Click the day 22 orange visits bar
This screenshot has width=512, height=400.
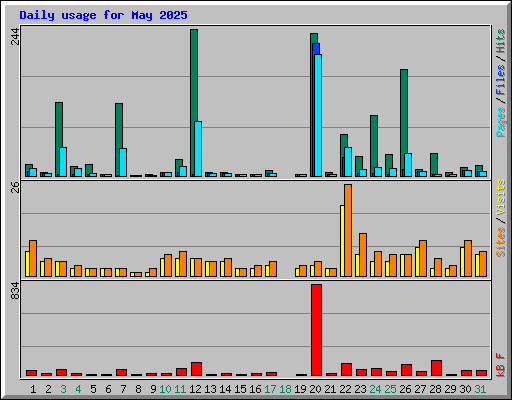(348, 230)
